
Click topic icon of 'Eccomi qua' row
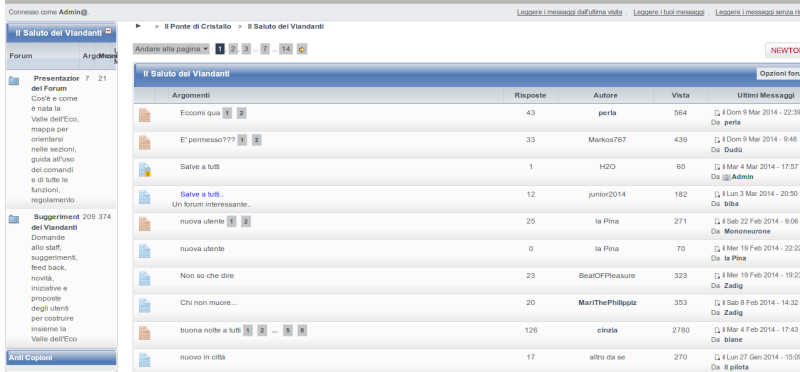coord(144,115)
